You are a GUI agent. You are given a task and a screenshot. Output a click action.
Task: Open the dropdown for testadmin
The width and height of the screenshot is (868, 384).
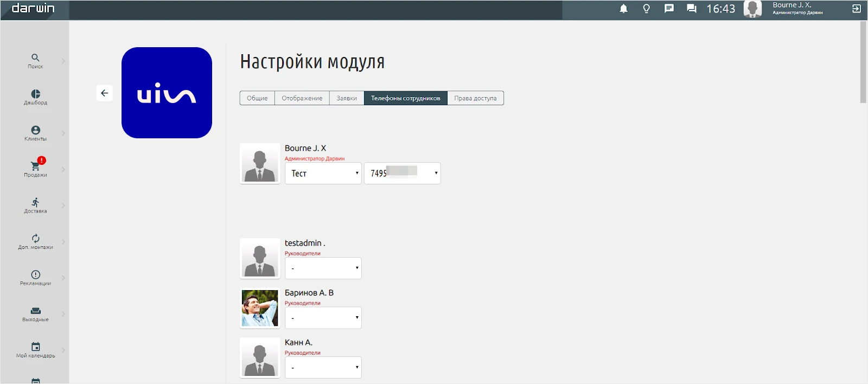click(323, 268)
